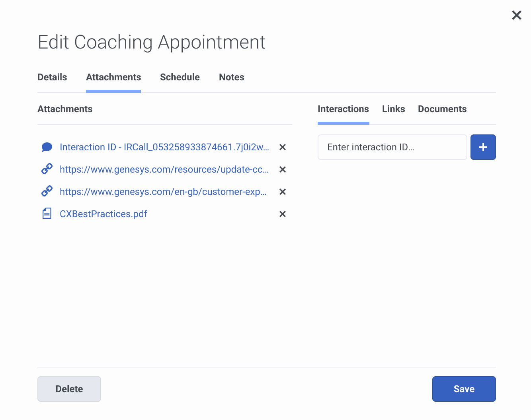This screenshot has width=531, height=420.
Task: Delete the coaching appointment
Action: (69, 389)
